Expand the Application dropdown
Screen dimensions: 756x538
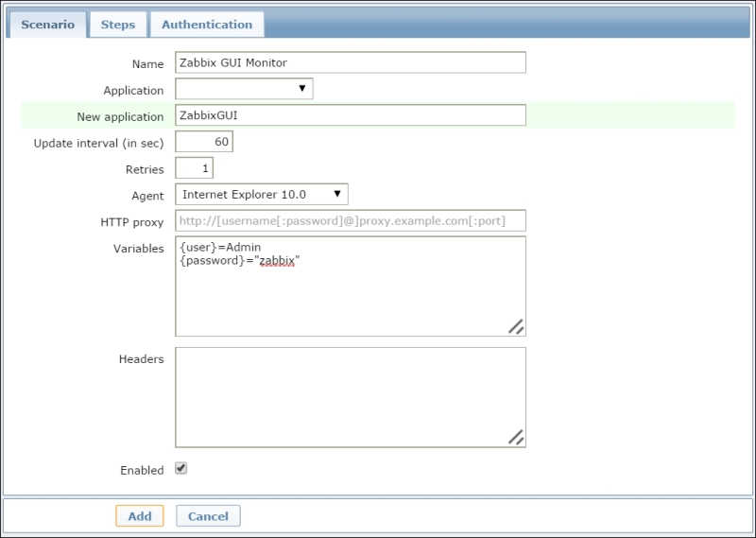pyautogui.click(x=244, y=89)
